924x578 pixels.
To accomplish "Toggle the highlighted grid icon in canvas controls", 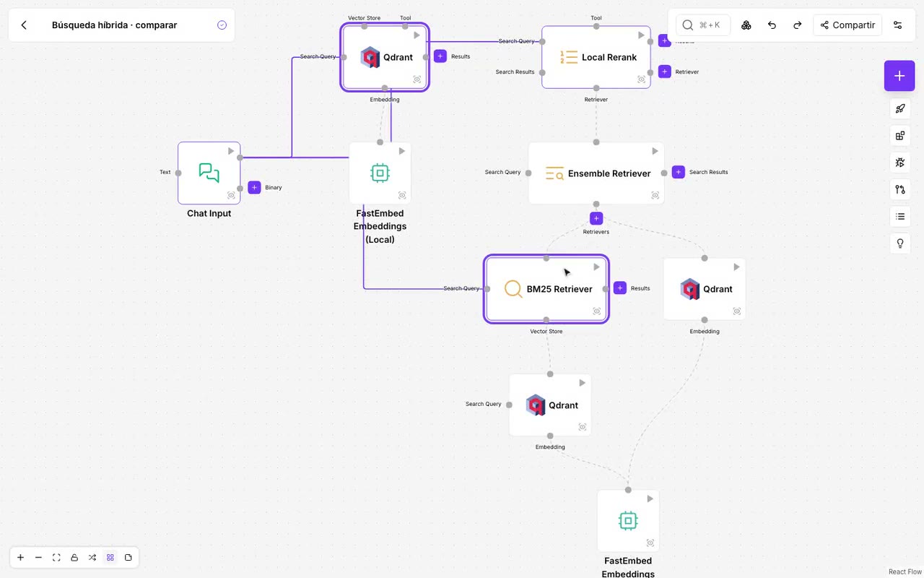I will coord(110,558).
